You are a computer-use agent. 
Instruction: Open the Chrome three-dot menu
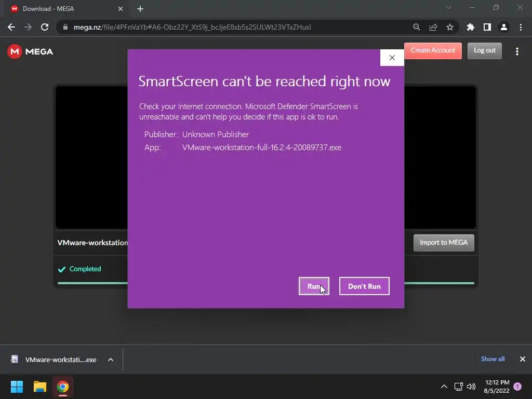(521, 27)
